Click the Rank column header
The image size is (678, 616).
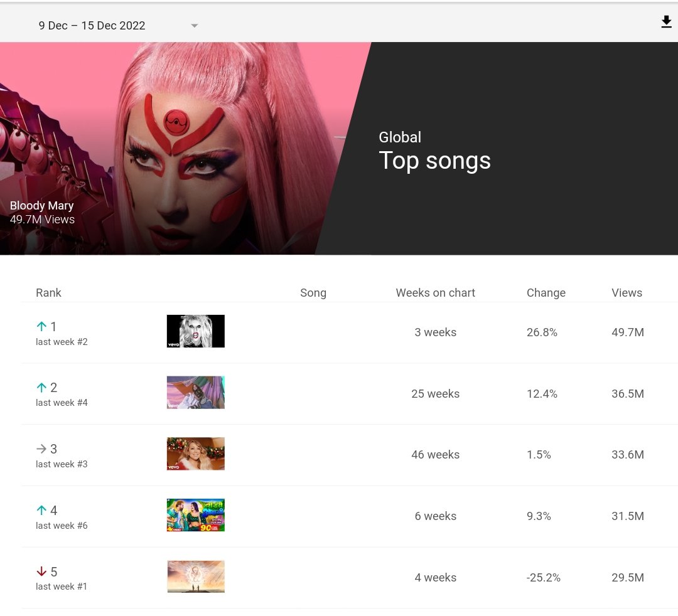point(48,292)
